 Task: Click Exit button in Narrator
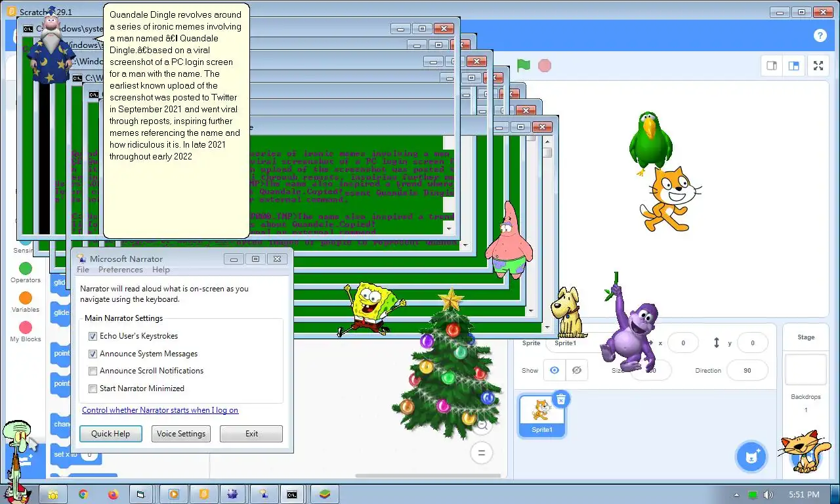251,434
